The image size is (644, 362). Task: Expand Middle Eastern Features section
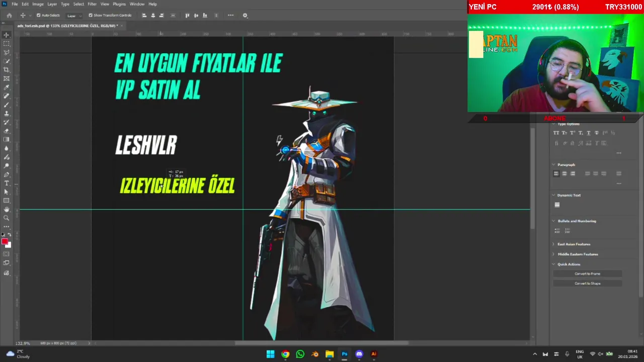coord(554,254)
